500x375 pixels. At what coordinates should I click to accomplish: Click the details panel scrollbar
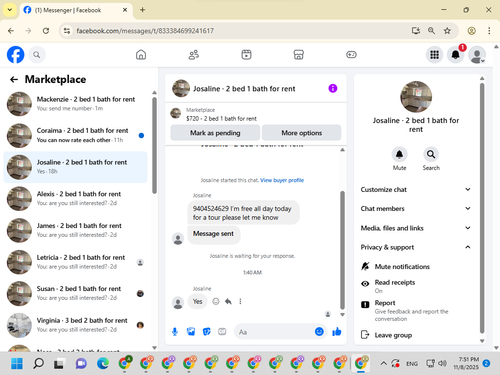(x=482, y=208)
